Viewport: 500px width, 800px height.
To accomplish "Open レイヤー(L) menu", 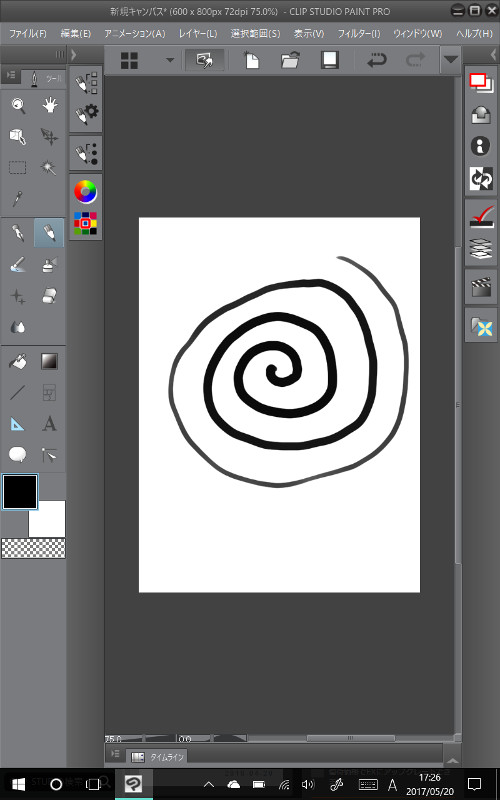I will click(198, 34).
